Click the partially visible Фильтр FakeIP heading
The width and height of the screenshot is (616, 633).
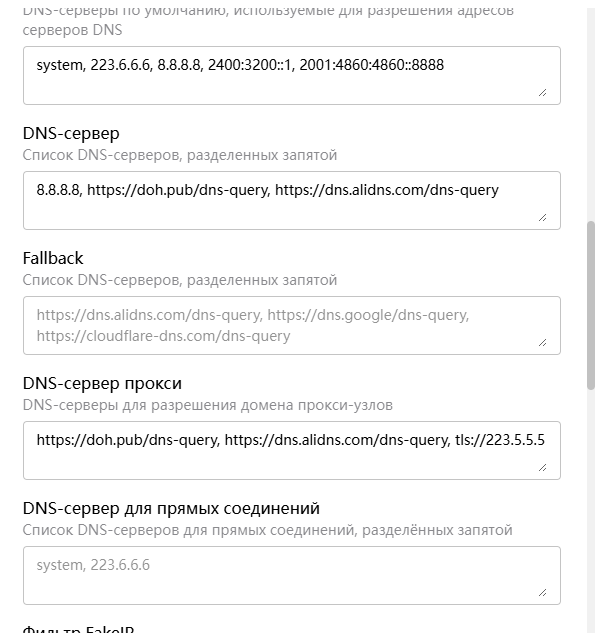click(78, 628)
